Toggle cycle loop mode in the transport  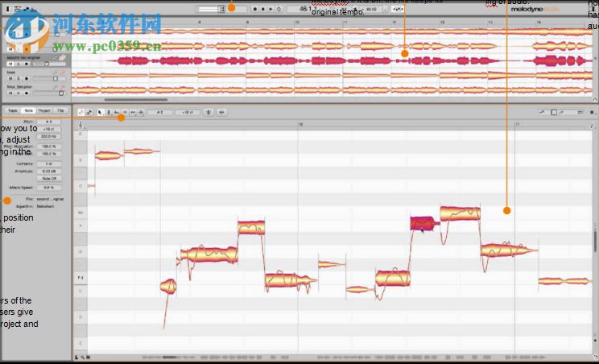(x=279, y=9)
